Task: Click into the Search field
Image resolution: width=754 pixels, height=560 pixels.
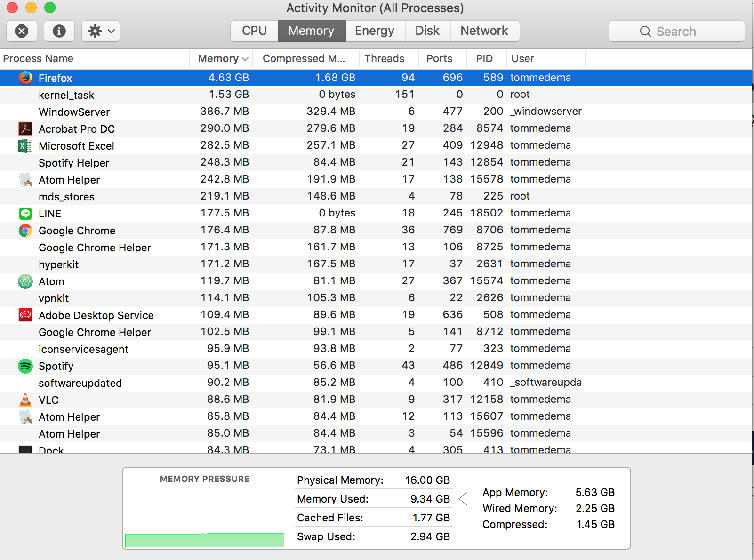Action: click(x=677, y=32)
